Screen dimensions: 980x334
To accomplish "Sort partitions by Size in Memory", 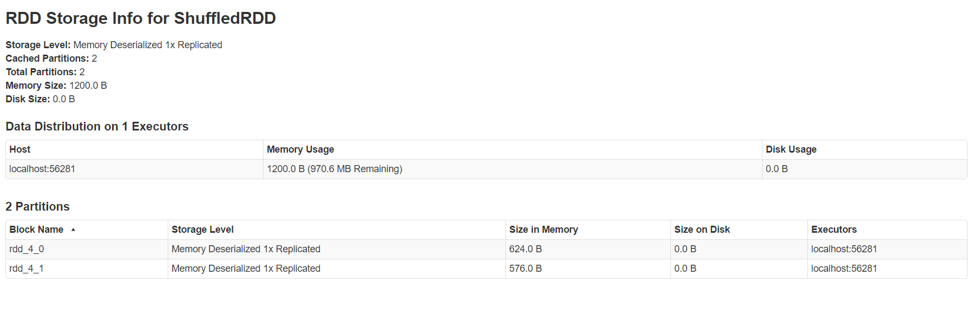I will (543, 230).
